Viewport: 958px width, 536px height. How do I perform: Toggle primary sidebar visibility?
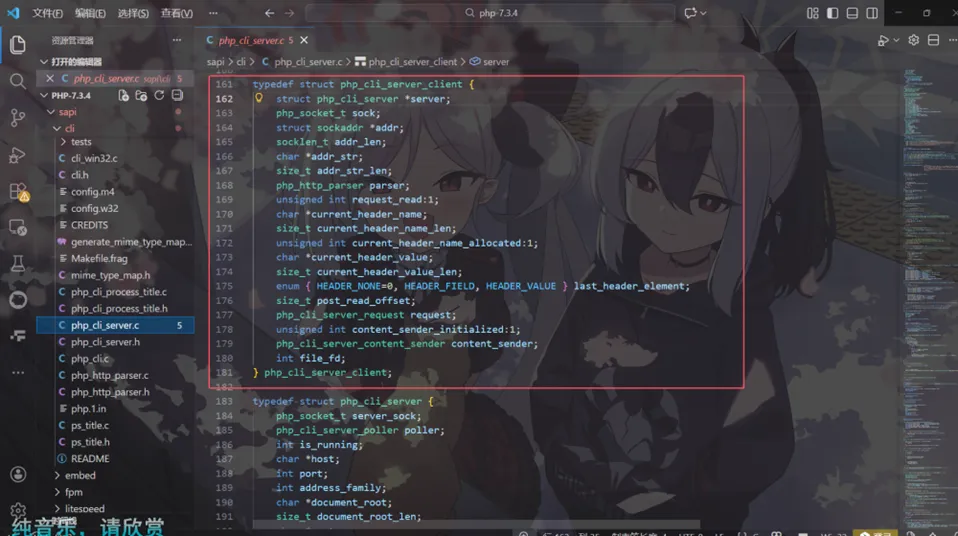pyautogui.click(x=832, y=13)
